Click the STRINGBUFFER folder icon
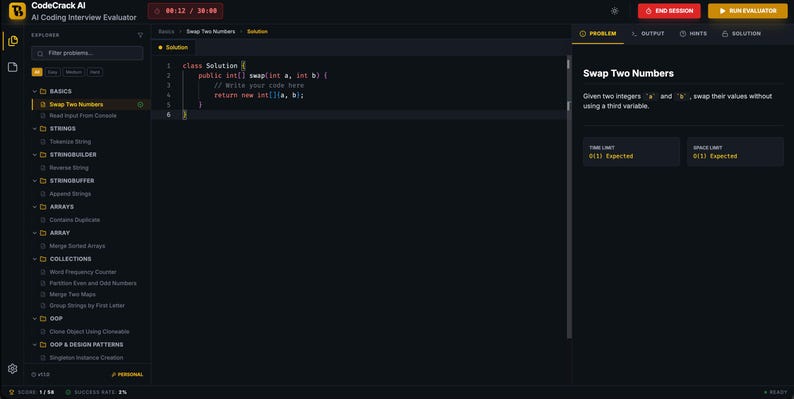 click(x=43, y=181)
